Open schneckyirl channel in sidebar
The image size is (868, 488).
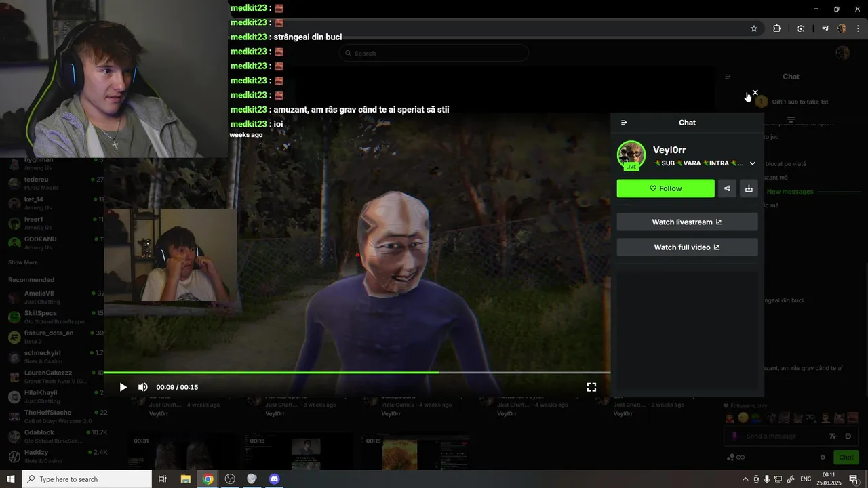click(54, 357)
